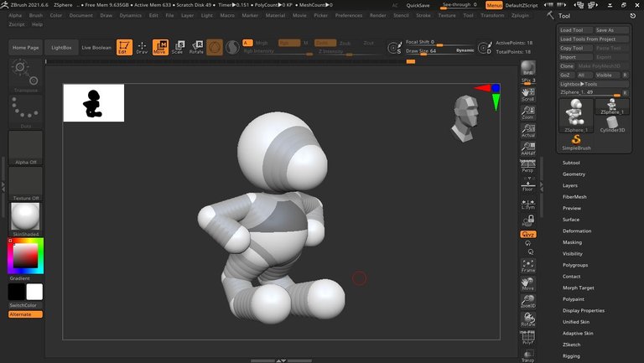The height and width of the screenshot is (363, 644).
Task: Toggle Perspective view Persp button
Action: coord(527,166)
